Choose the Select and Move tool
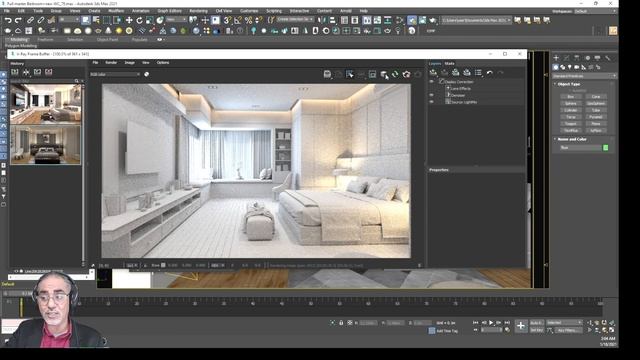Screen dimensions: 640x360 (129, 20)
